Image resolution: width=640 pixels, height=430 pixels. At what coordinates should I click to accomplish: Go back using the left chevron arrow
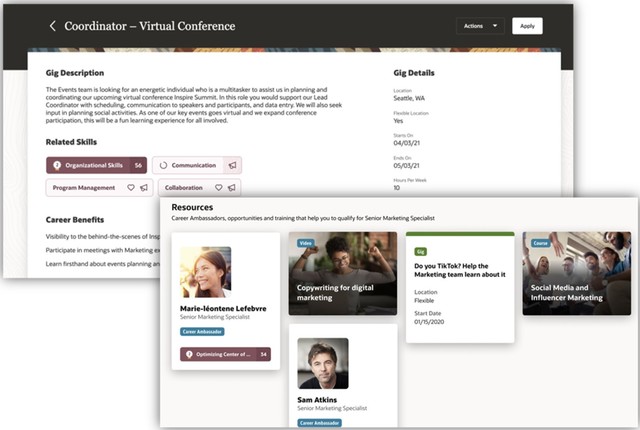(x=53, y=26)
